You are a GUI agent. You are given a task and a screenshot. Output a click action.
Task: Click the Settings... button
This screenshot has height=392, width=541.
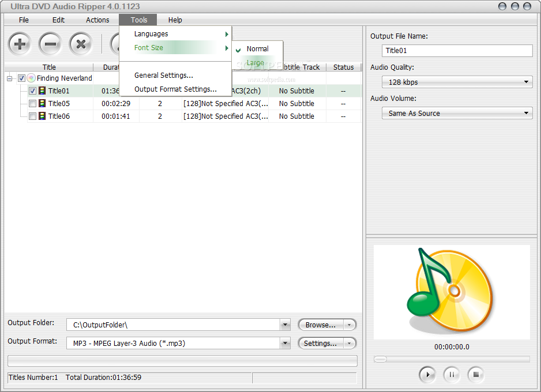(x=321, y=344)
